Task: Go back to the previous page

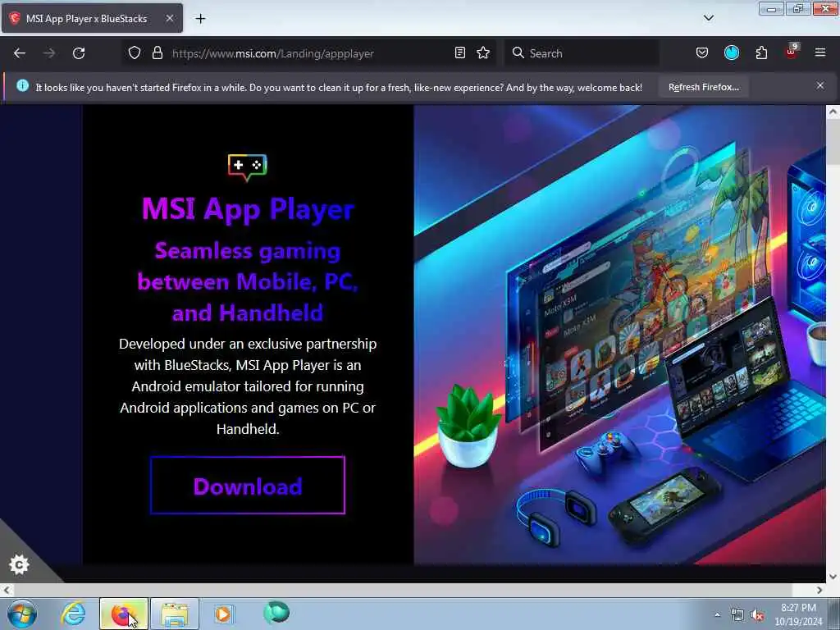Action: tap(20, 53)
